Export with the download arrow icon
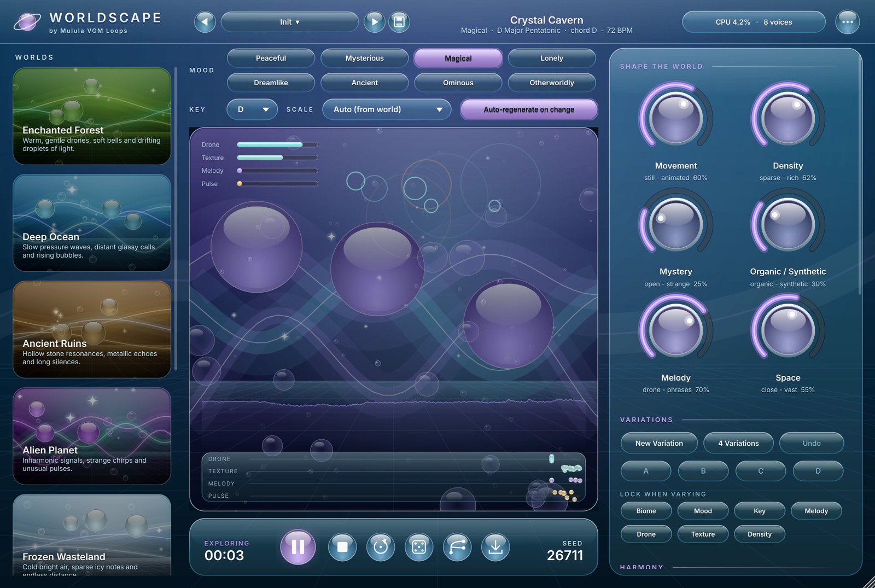Screen dimensions: 875x588 point(495,546)
